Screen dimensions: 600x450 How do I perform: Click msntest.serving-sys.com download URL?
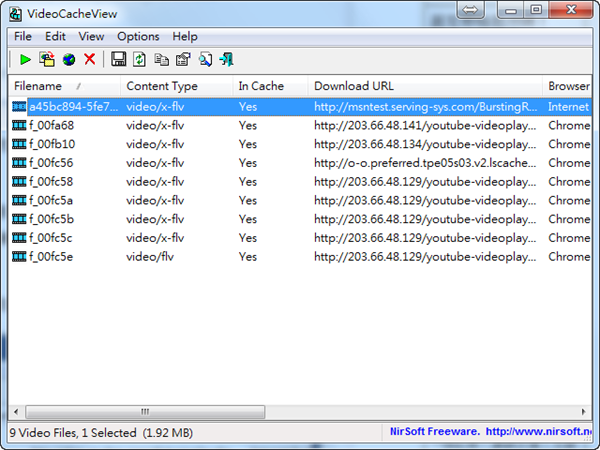tap(426, 106)
